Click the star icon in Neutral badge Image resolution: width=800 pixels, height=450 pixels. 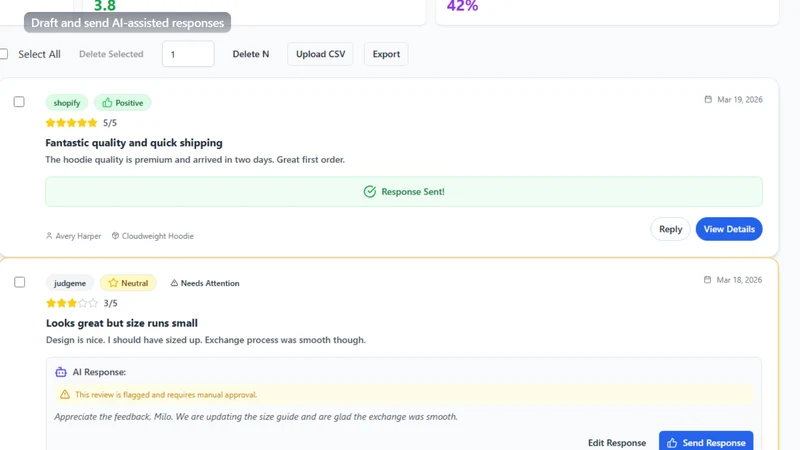point(113,283)
